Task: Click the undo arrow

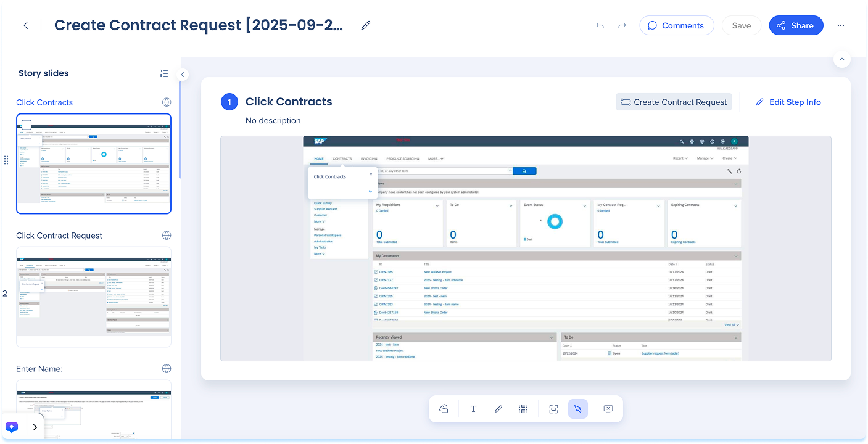Action: (600, 25)
